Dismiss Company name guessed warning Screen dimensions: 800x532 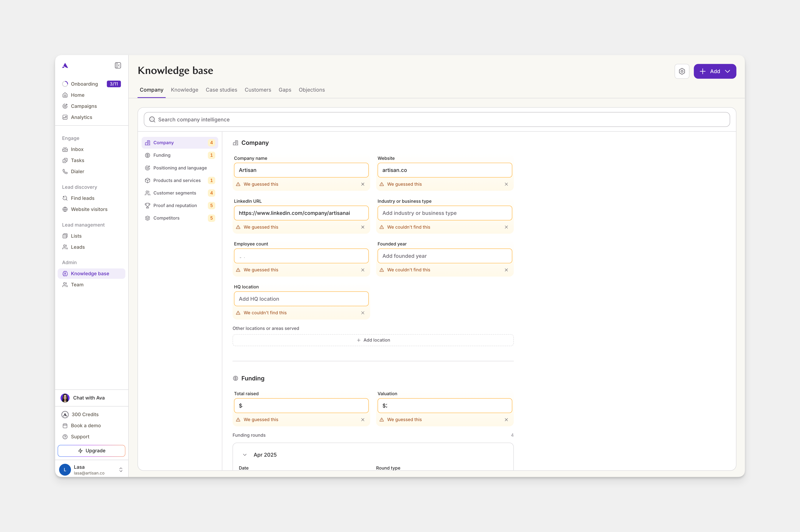363,184
